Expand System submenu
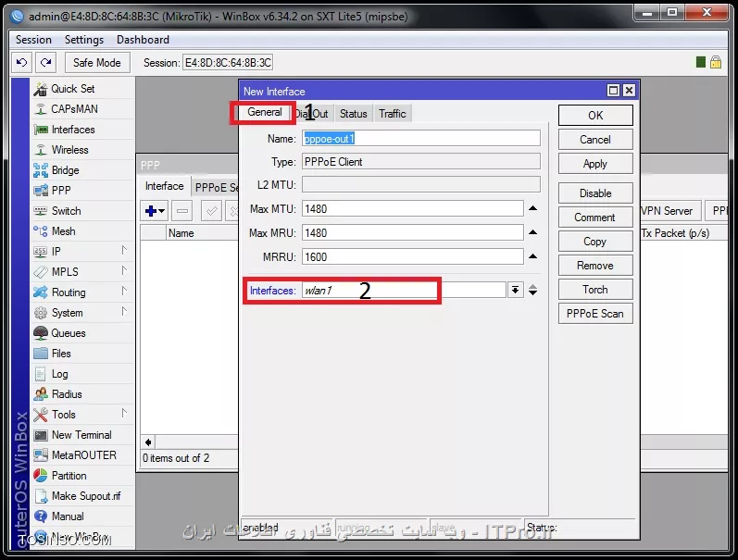This screenshot has width=738, height=560. pos(124,312)
